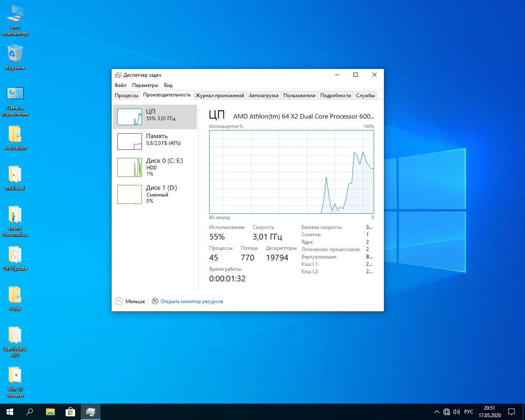The height and width of the screenshot is (420, 525).
Task: Click Открыть монитор ресурсов link
Action: click(192, 301)
